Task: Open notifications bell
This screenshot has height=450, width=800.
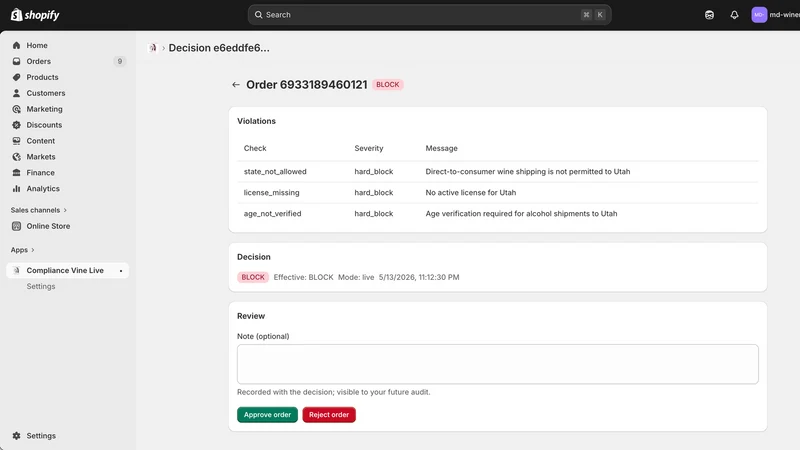Action: click(734, 15)
